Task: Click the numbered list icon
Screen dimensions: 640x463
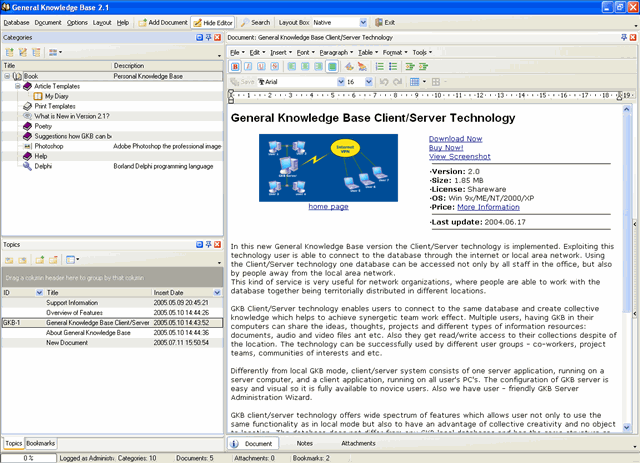Action: (x=380, y=67)
